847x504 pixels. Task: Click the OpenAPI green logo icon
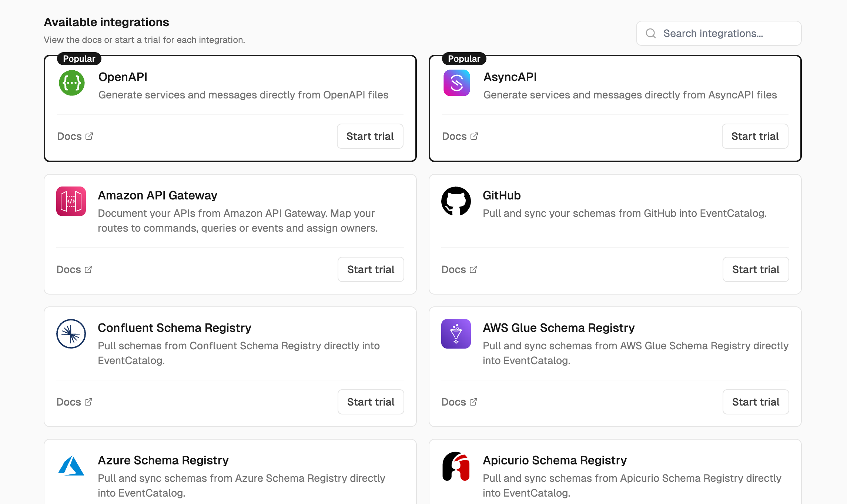click(72, 83)
